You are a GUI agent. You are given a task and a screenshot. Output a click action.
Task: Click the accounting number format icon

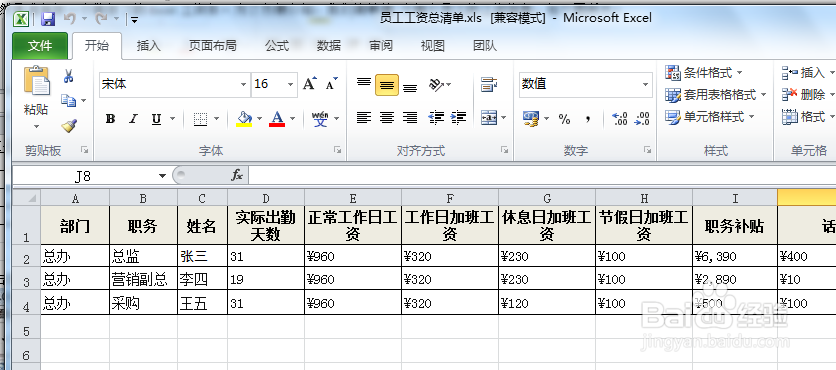pyautogui.click(x=531, y=118)
